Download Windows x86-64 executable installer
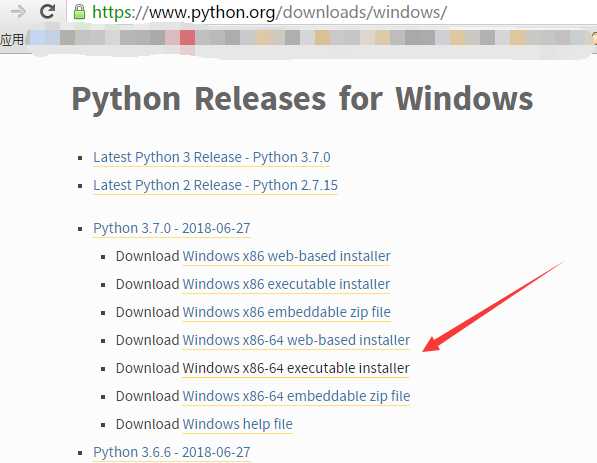 pyautogui.click(x=296, y=368)
